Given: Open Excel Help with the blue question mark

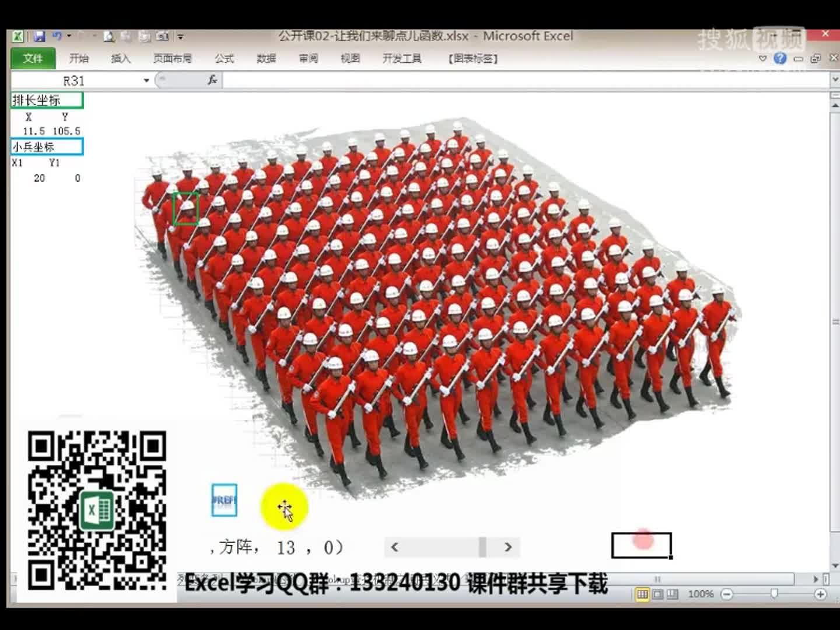Looking at the screenshot, I should coord(780,58).
